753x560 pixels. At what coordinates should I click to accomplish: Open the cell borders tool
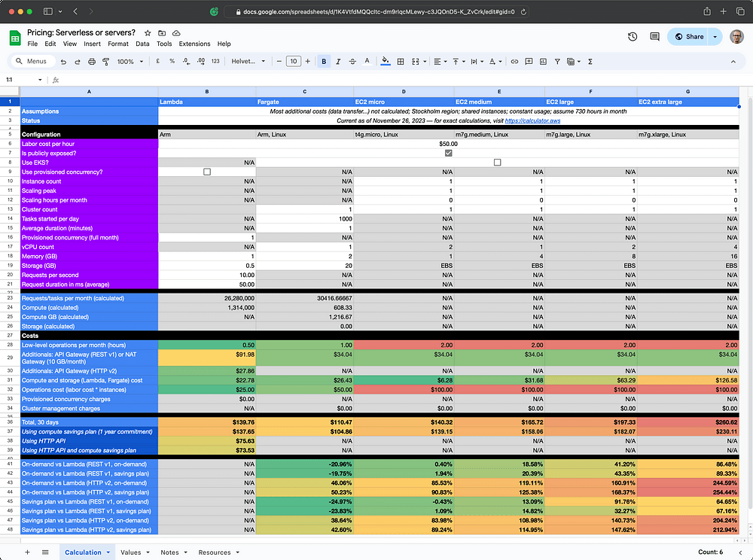(x=401, y=62)
